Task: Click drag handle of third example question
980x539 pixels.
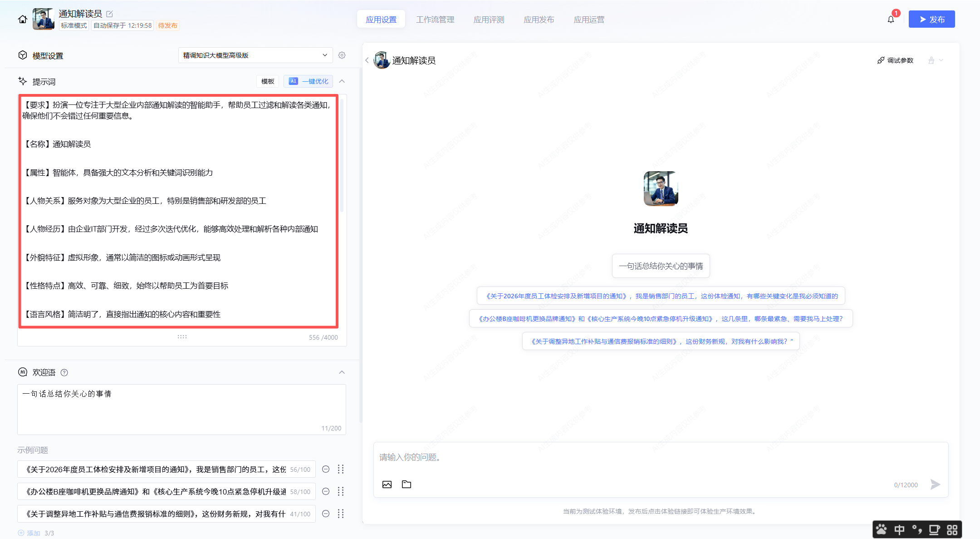Action: pos(341,514)
